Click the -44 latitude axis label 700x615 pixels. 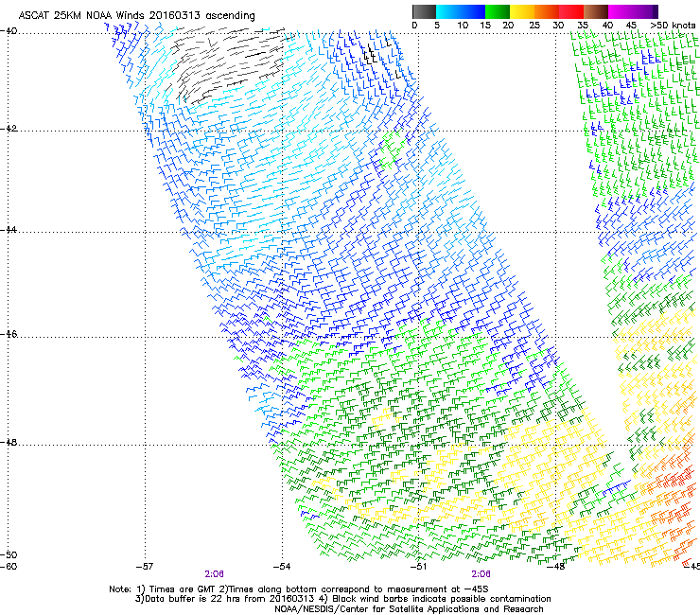tap(9, 230)
